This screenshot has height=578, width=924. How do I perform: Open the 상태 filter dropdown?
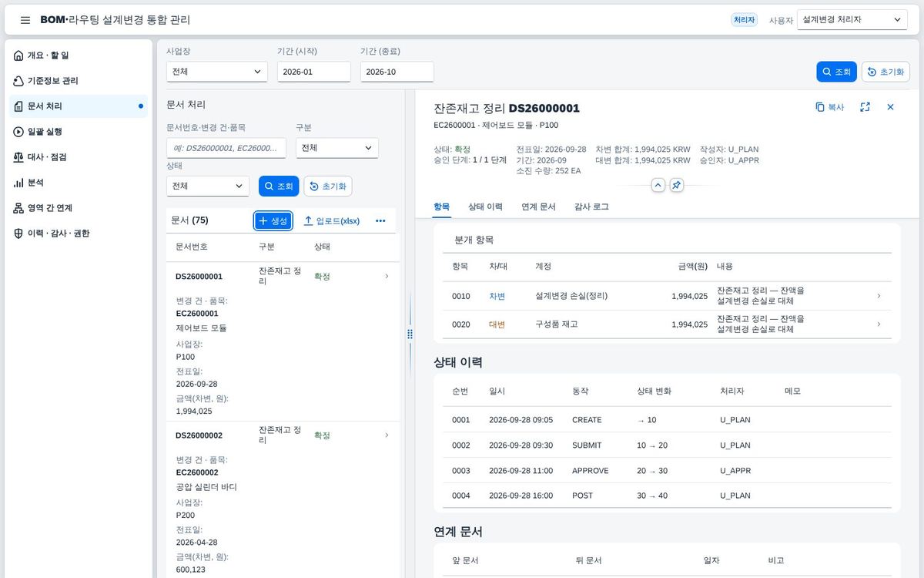click(x=207, y=186)
